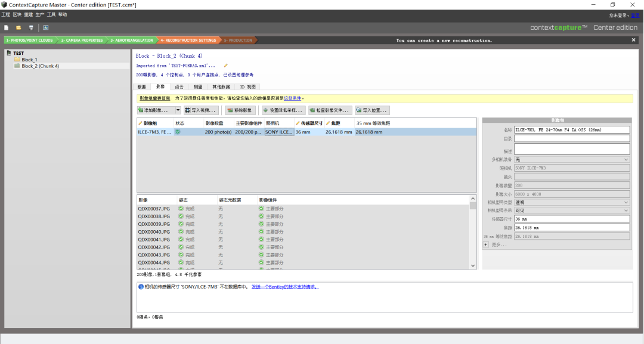Click the '36 mm' sensor size table cell
The image size is (644, 344).
click(309, 132)
